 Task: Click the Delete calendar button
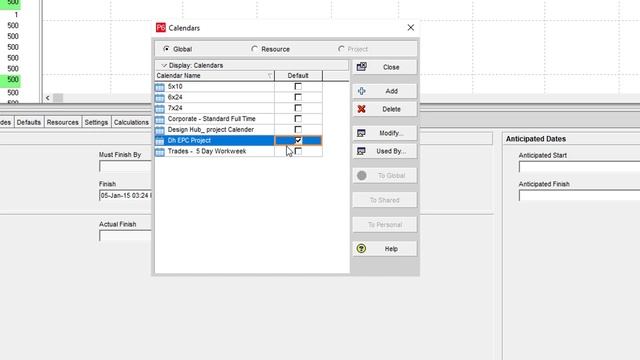tap(385, 109)
